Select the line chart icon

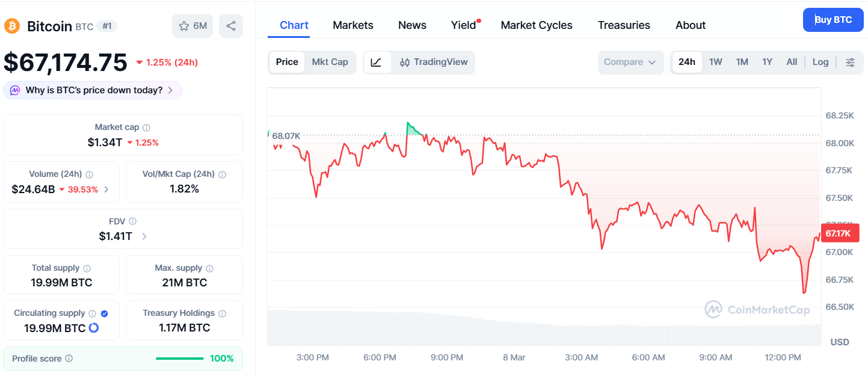point(377,62)
